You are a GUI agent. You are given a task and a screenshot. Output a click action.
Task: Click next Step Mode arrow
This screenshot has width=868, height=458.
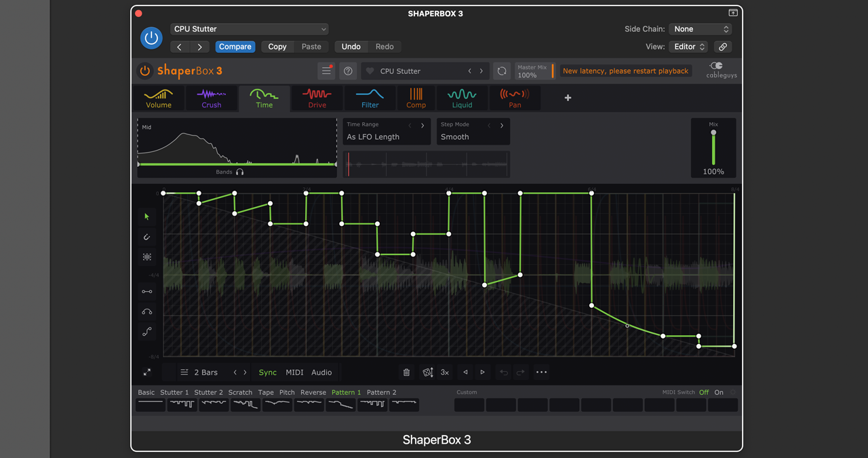pyautogui.click(x=502, y=126)
